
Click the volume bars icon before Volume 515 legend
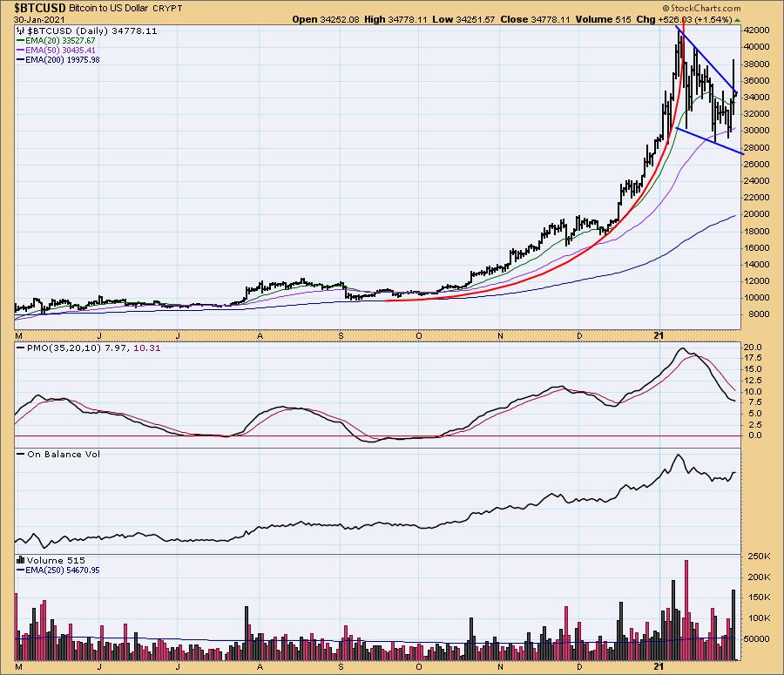21,560
